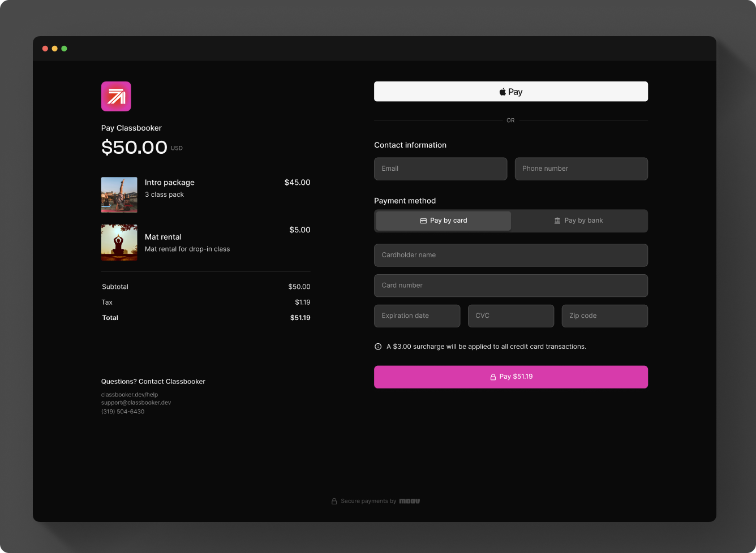Click the yellow window minimize dot

[x=55, y=49]
